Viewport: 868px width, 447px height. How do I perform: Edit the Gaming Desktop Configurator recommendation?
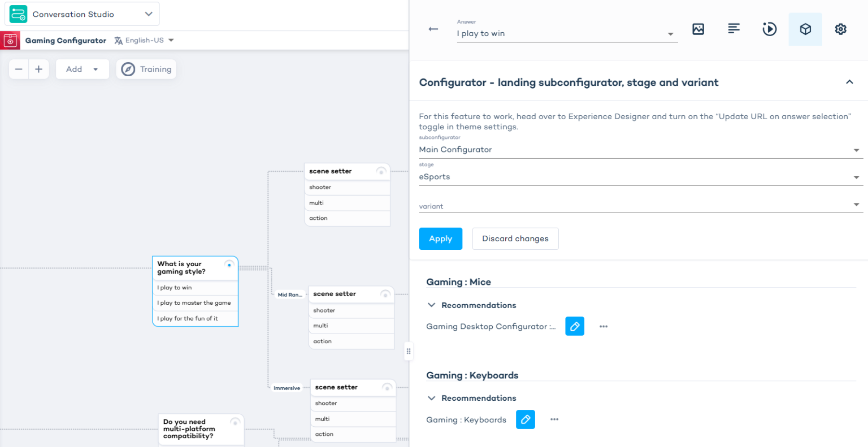[575, 326]
